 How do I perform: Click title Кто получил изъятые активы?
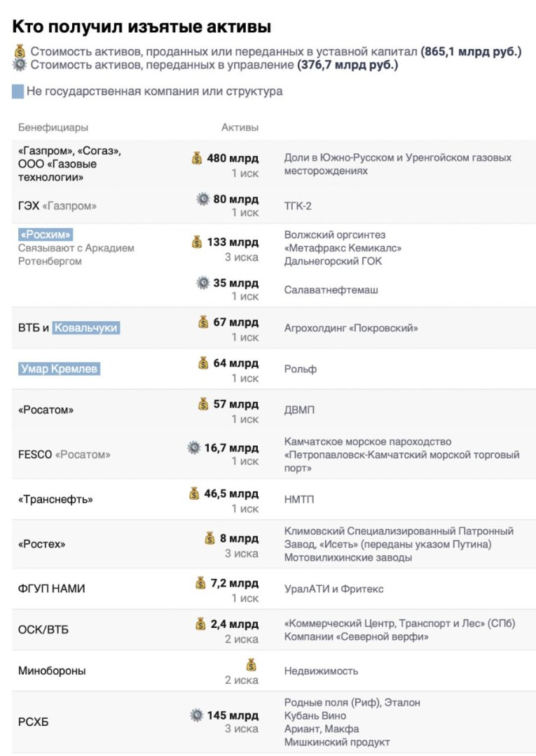click(x=142, y=27)
